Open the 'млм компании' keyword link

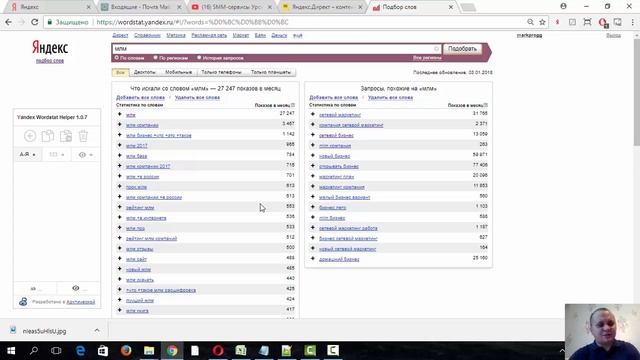(x=142, y=125)
